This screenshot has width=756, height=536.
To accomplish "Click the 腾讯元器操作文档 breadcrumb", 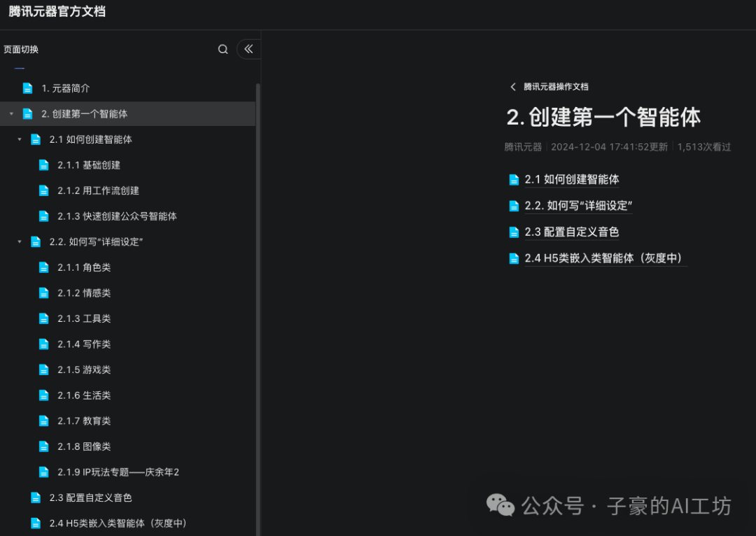I will 555,87.
